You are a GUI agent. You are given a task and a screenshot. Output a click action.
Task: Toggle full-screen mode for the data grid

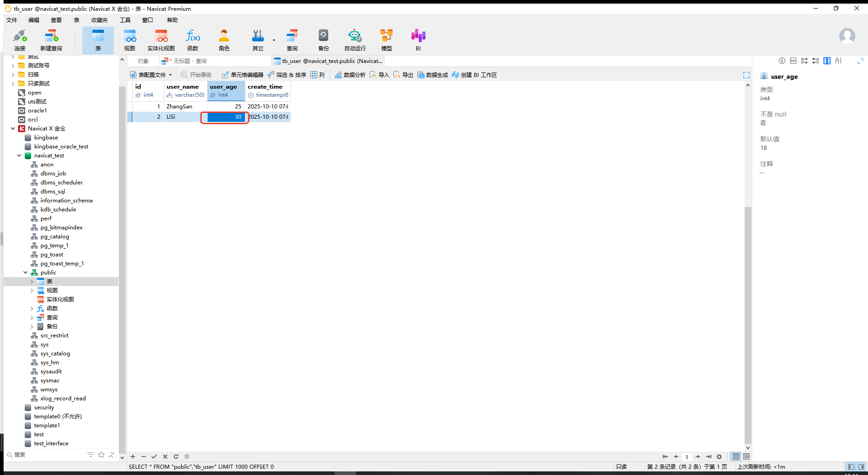pos(746,75)
